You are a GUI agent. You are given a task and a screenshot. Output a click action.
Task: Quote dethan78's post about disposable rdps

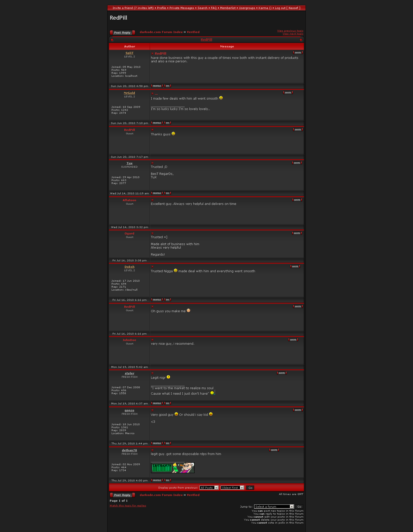click(x=274, y=450)
